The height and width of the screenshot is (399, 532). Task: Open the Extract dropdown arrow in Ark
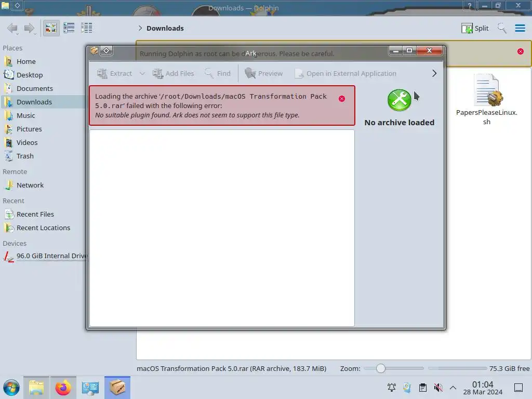coord(142,73)
